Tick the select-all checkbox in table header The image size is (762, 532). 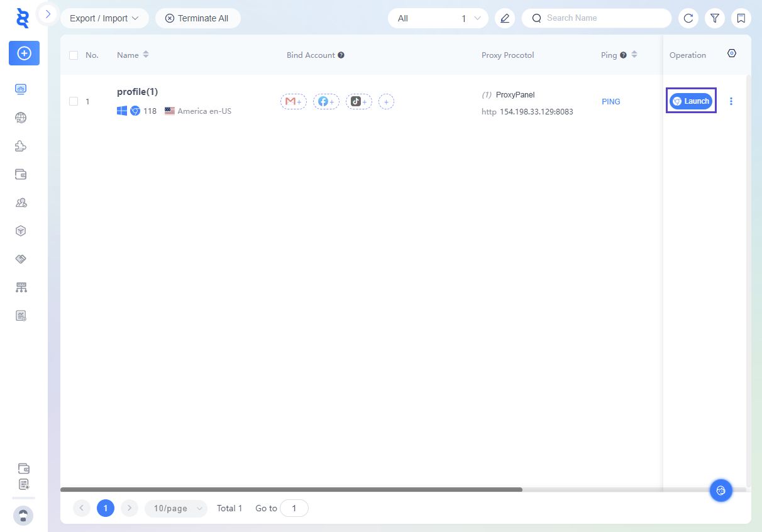coord(74,55)
